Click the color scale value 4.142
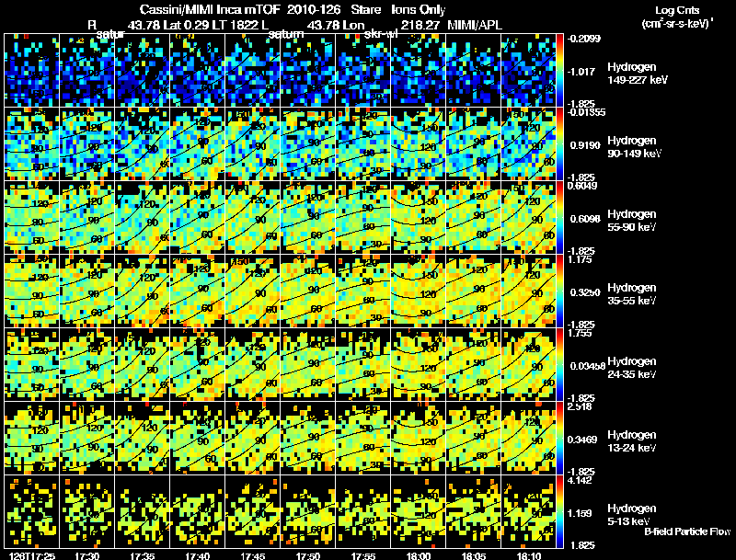Image resolution: width=736 pixels, height=560 pixels. [x=580, y=480]
